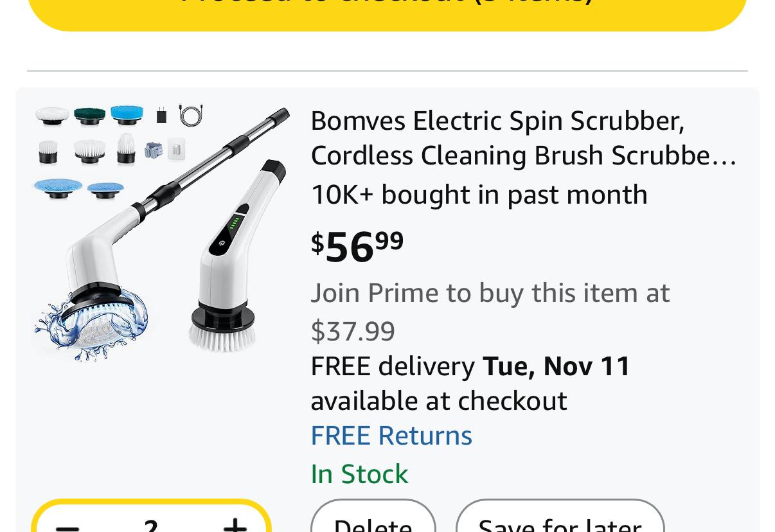Click the $56.99 item price

coord(357,247)
